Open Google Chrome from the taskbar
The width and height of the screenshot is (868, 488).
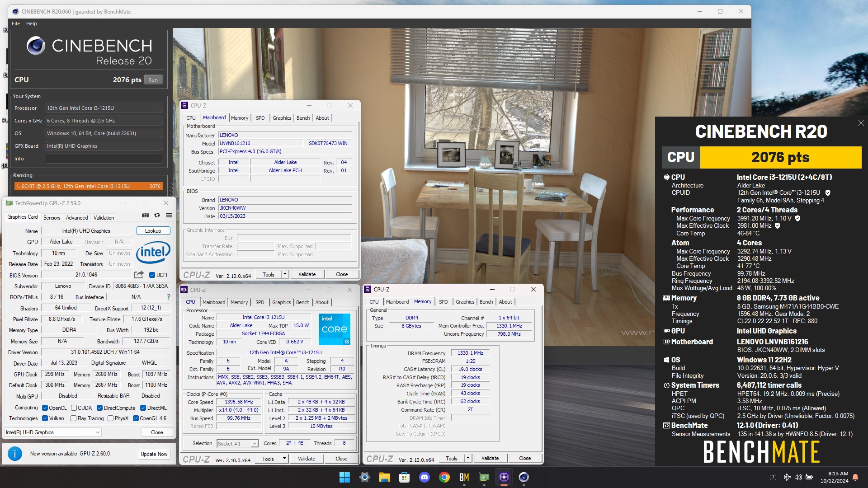(444, 477)
